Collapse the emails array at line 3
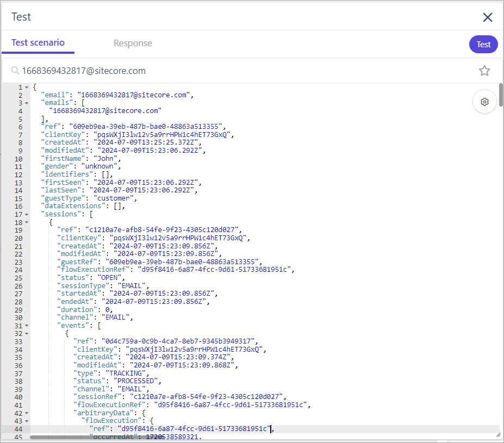 pyautogui.click(x=27, y=103)
